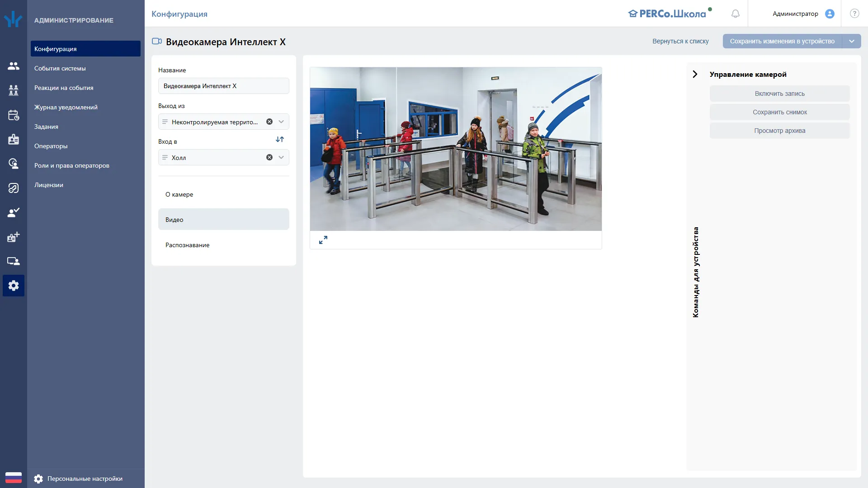This screenshot has height=488, width=868.
Task: Clear the Холл field value
Action: (x=269, y=157)
